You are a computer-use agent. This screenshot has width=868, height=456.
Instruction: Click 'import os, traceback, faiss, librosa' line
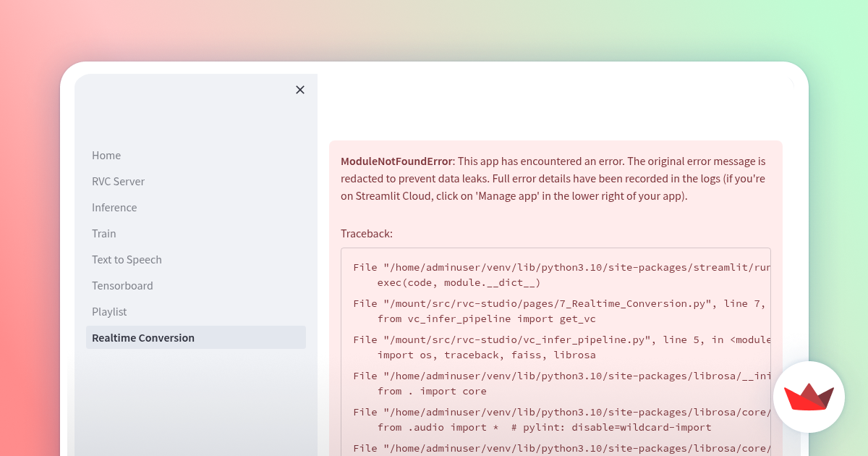(486, 355)
